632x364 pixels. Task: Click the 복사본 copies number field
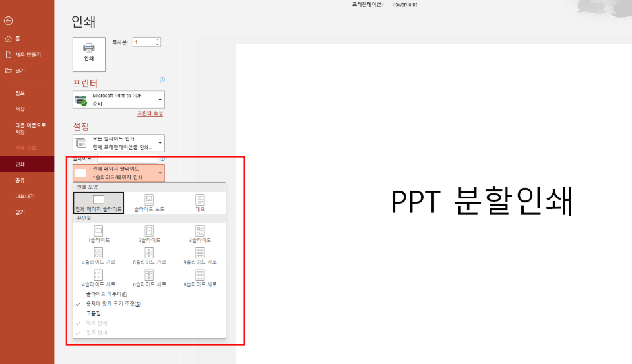pyautogui.click(x=143, y=42)
